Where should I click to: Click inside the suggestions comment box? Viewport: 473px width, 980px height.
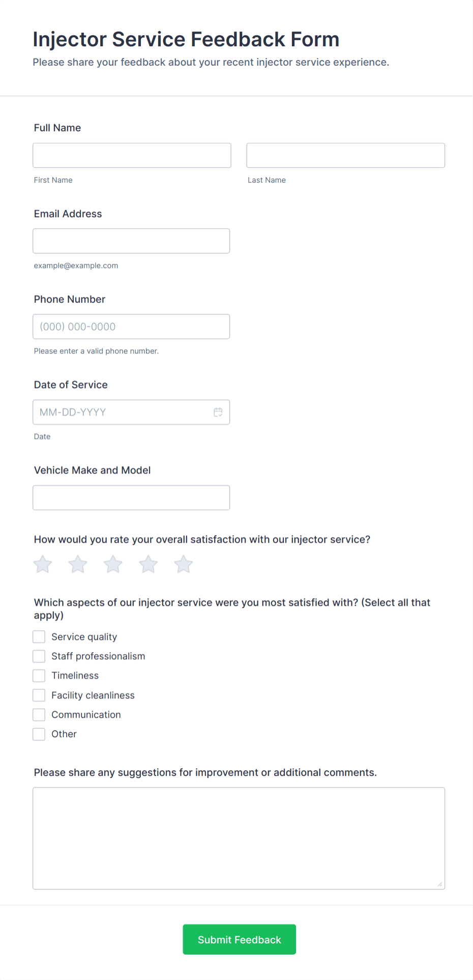point(239,837)
